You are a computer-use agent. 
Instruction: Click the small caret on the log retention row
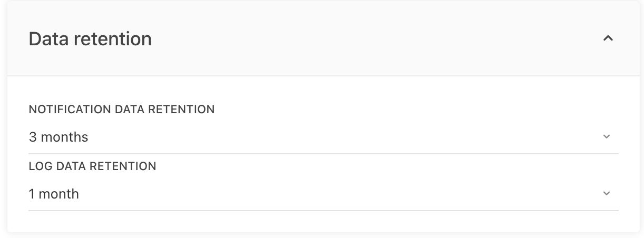click(x=606, y=194)
